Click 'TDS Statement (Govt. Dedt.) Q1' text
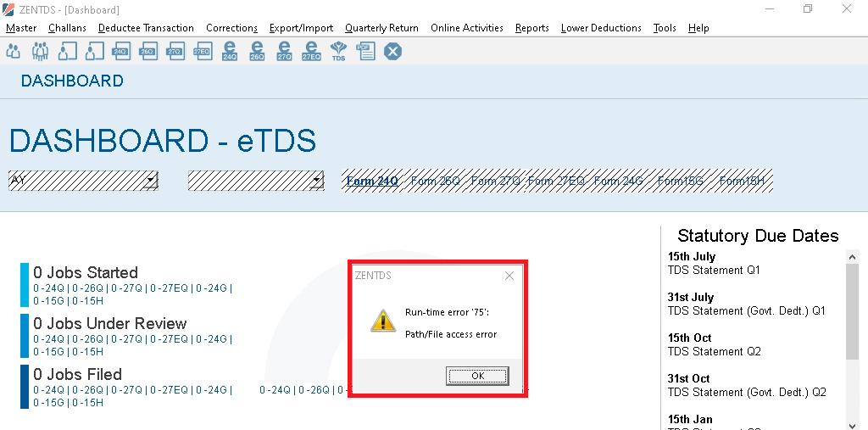 point(746,311)
